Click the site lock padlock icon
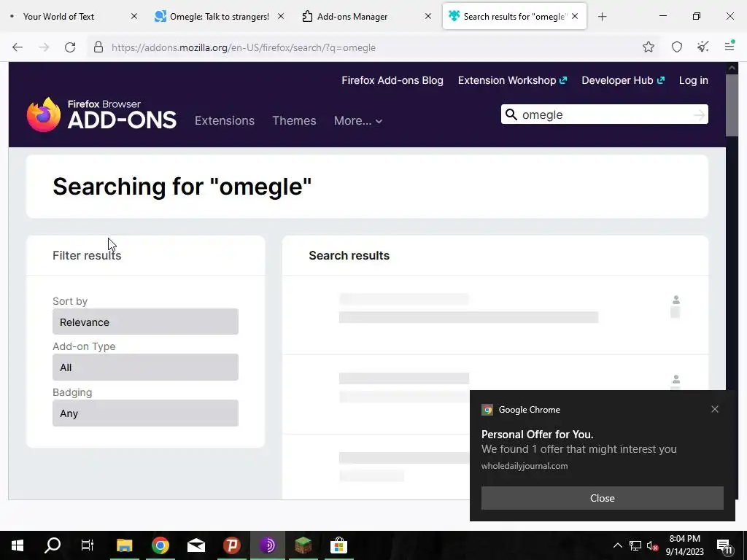 click(98, 47)
